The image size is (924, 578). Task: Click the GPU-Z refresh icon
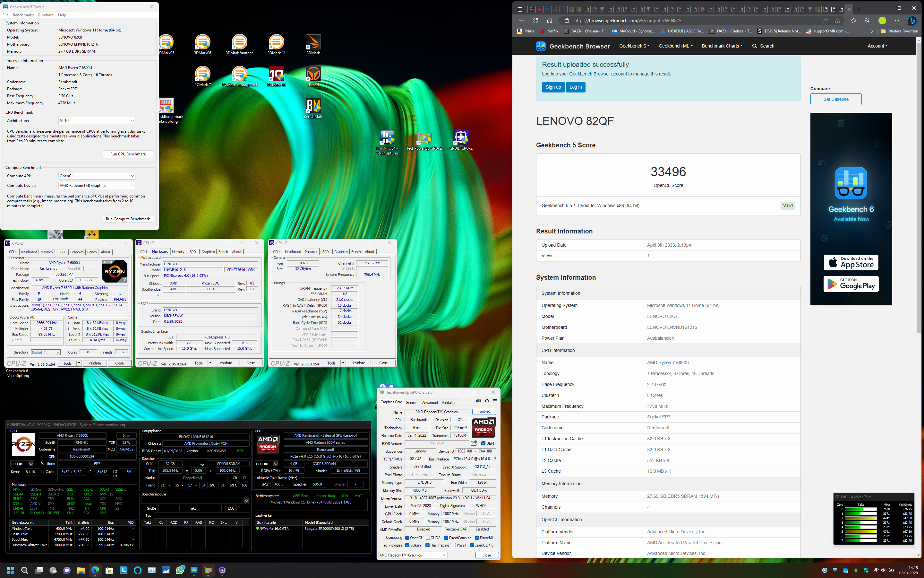coord(487,401)
